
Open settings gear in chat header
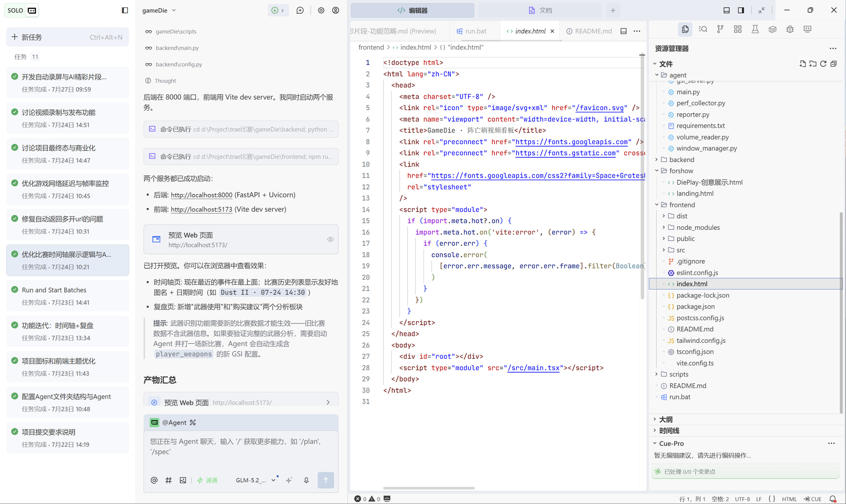[321, 10]
